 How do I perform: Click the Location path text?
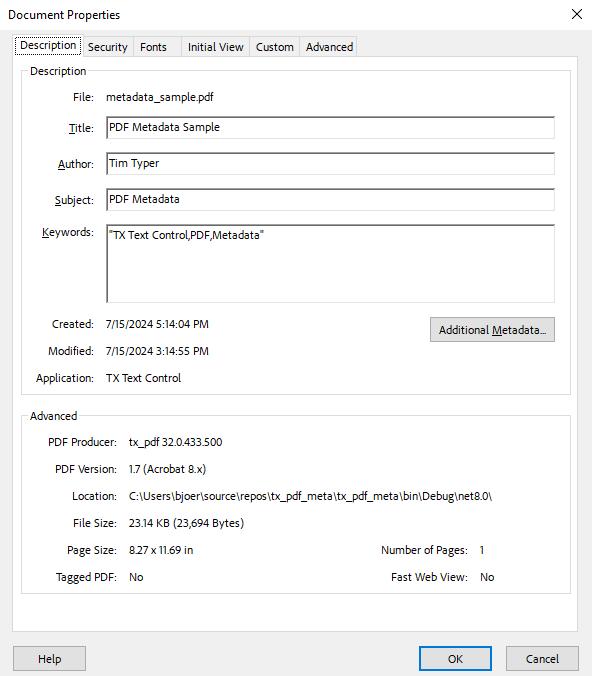pos(310,496)
